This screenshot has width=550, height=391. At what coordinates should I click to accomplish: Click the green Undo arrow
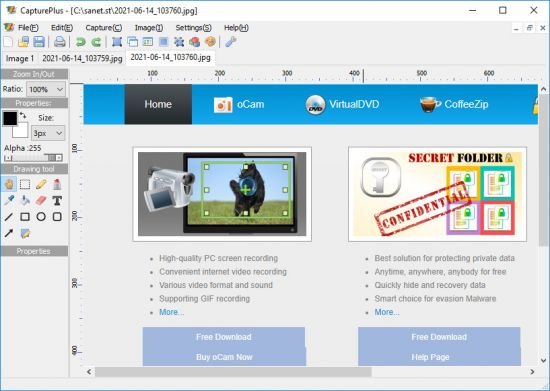81,42
